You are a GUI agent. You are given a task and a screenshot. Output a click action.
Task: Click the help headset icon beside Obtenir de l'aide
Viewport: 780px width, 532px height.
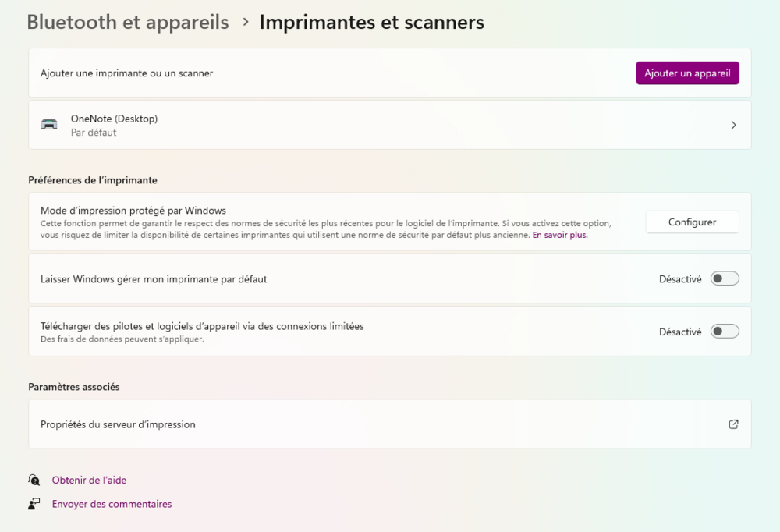(34, 479)
